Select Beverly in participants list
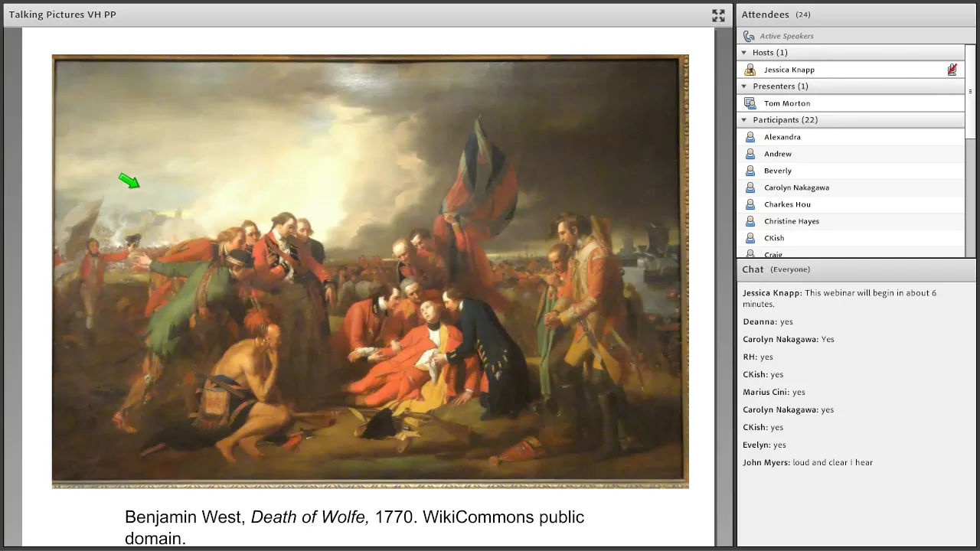The height and width of the screenshot is (551, 980). pyautogui.click(x=851, y=171)
